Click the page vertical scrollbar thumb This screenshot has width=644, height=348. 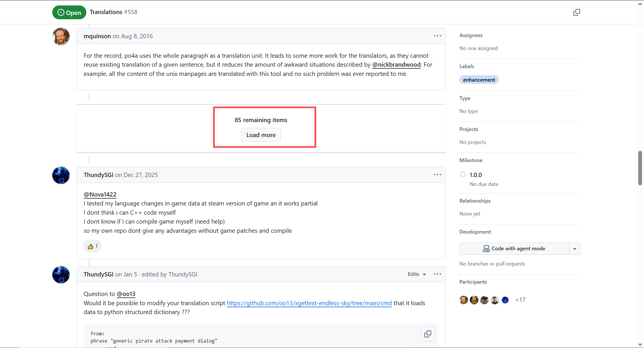[x=640, y=168]
